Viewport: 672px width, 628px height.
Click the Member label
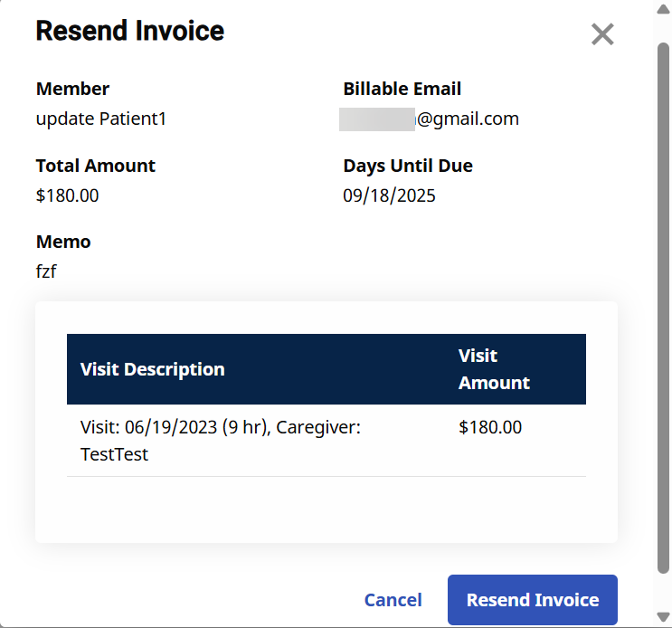point(72,89)
